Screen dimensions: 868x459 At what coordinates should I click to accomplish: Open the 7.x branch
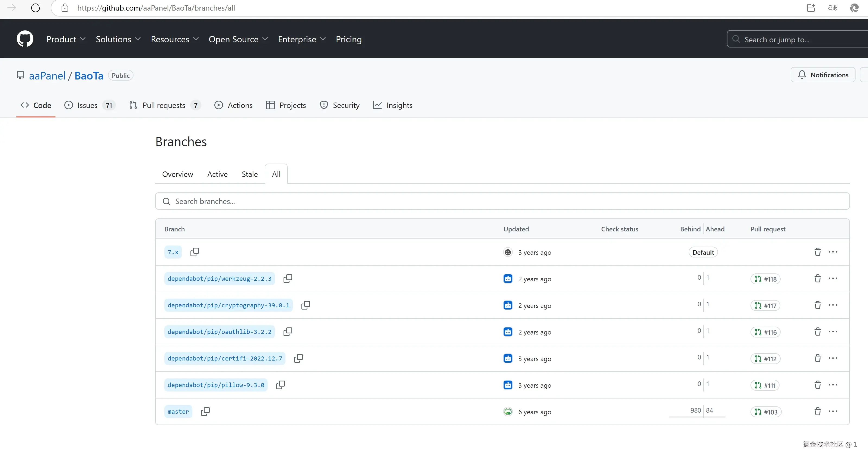pos(173,252)
